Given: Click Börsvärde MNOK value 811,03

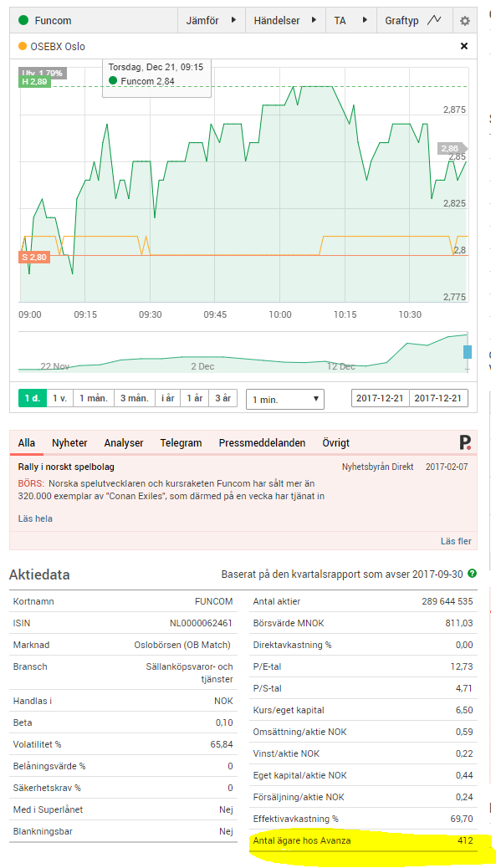Looking at the screenshot, I should [x=459, y=623].
